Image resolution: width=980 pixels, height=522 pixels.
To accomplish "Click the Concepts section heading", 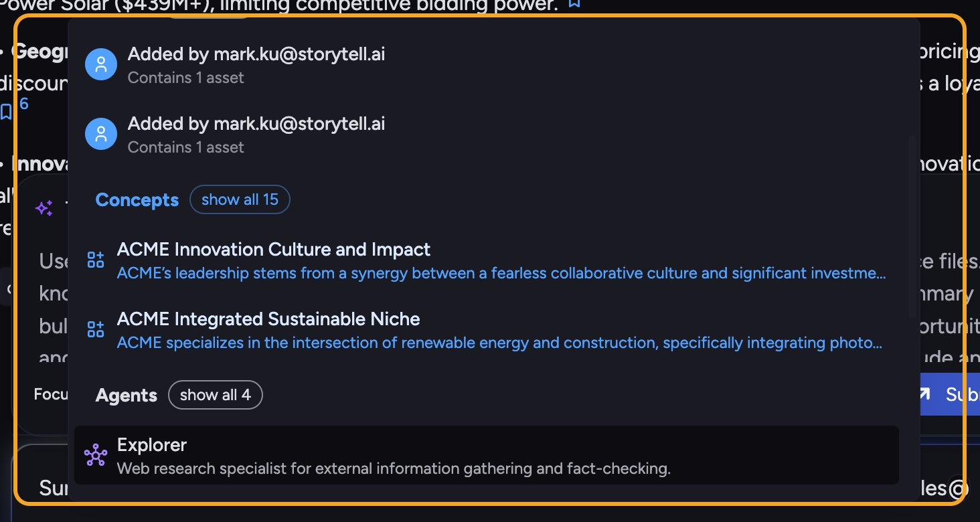I will pos(137,200).
